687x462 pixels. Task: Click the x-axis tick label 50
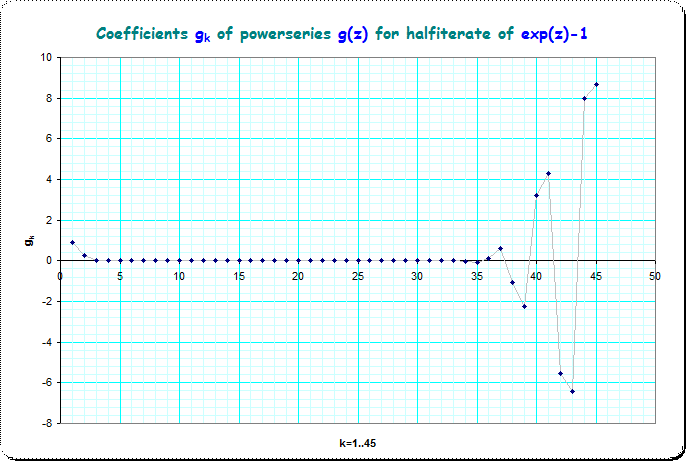point(655,275)
